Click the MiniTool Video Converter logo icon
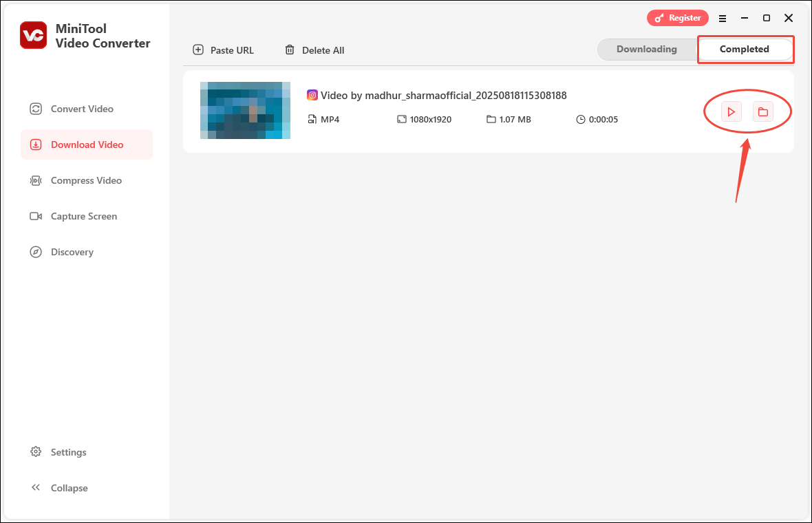 pos(34,35)
